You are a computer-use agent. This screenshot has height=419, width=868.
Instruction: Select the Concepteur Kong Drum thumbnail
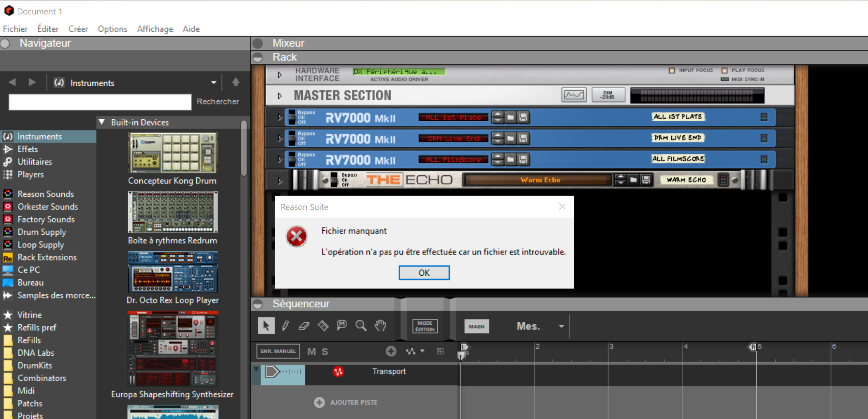pos(173,153)
